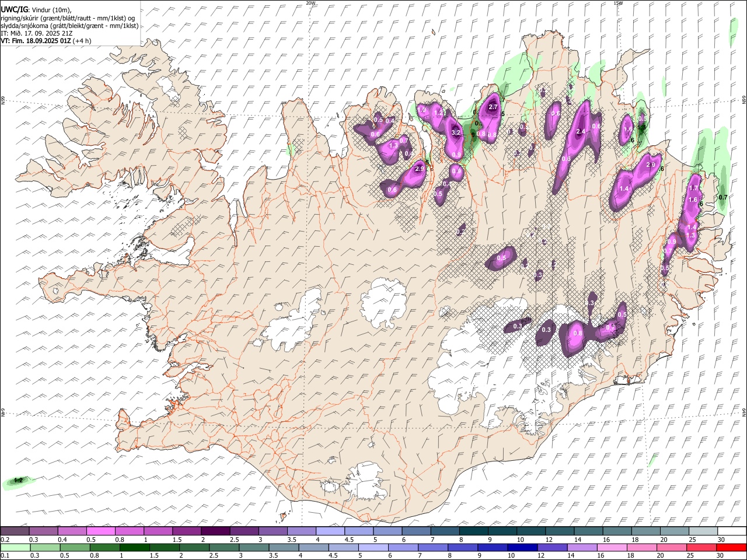747x560 pixels.
Task: Click the "4.5" label on the rain scale
Action: click(333, 555)
